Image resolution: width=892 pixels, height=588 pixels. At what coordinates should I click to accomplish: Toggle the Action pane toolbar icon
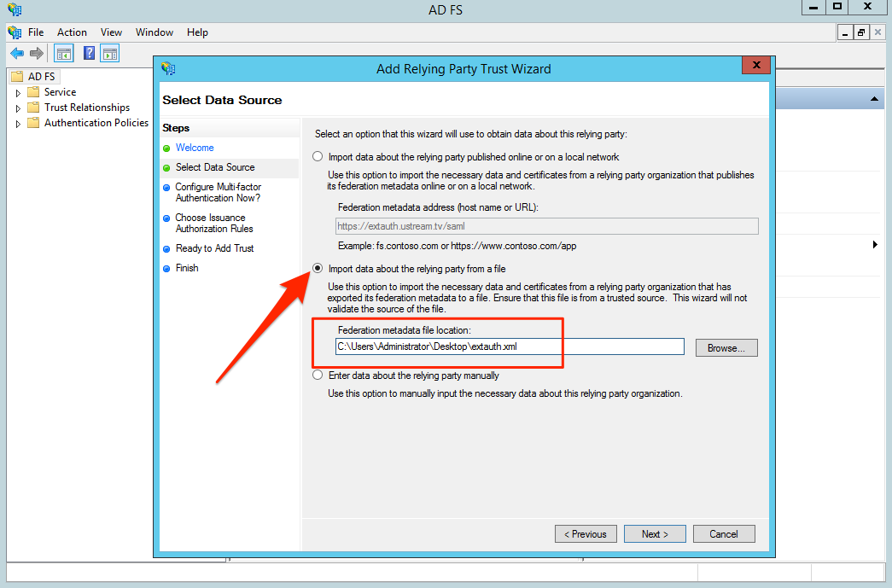(x=110, y=54)
